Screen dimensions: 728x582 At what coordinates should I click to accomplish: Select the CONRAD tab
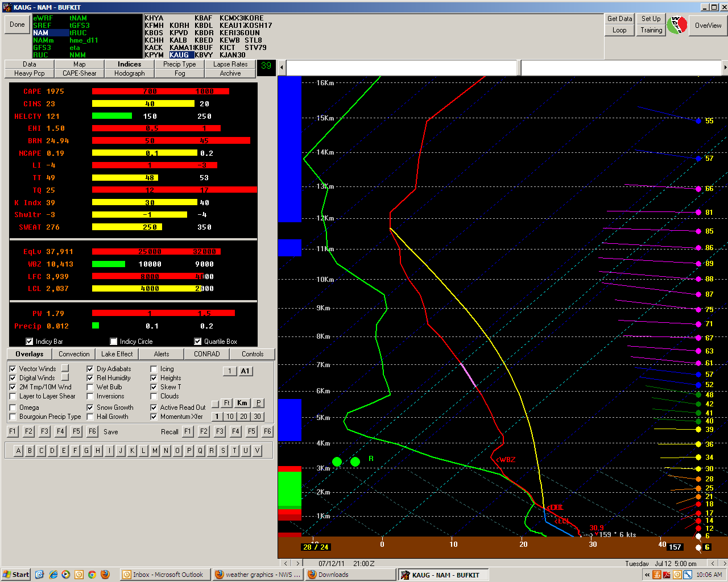[x=207, y=354]
